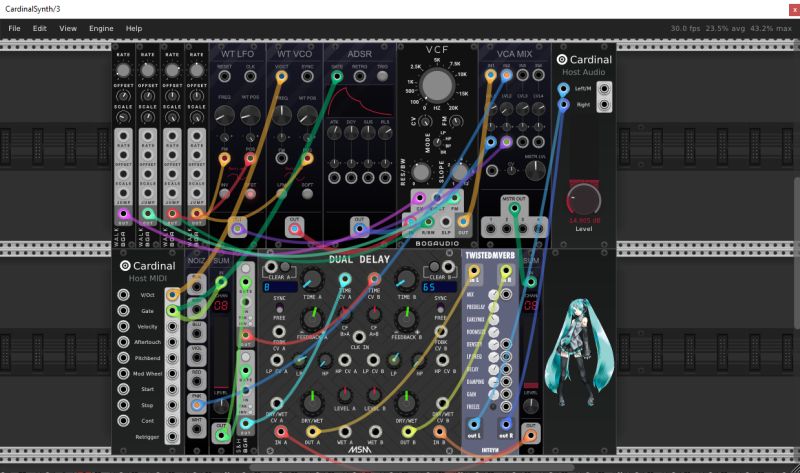Toggle the WT VCO LFO button
The image size is (800, 473).
click(281, 194)
